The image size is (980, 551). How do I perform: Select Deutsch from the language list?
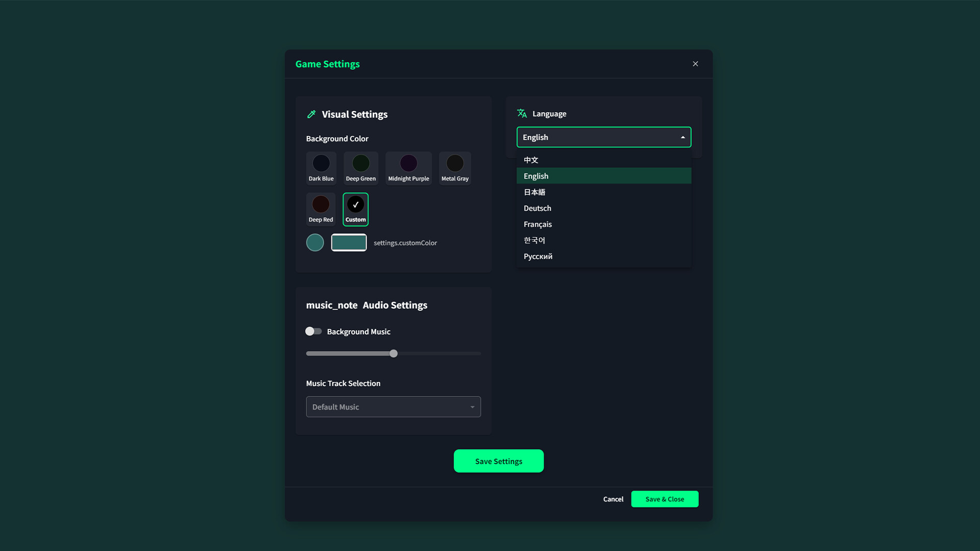pos(537,208)
